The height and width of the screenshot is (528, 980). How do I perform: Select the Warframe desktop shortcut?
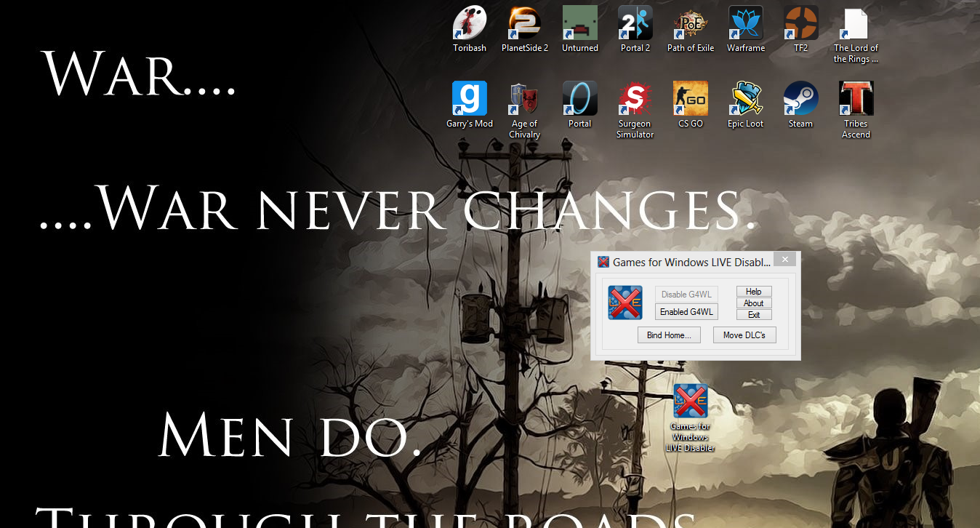click(x=746, y=29)
